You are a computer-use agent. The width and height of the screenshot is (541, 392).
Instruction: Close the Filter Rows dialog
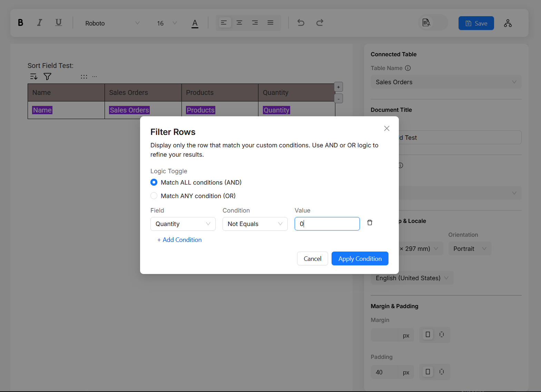pyautogui.click(x=387, y=128)
